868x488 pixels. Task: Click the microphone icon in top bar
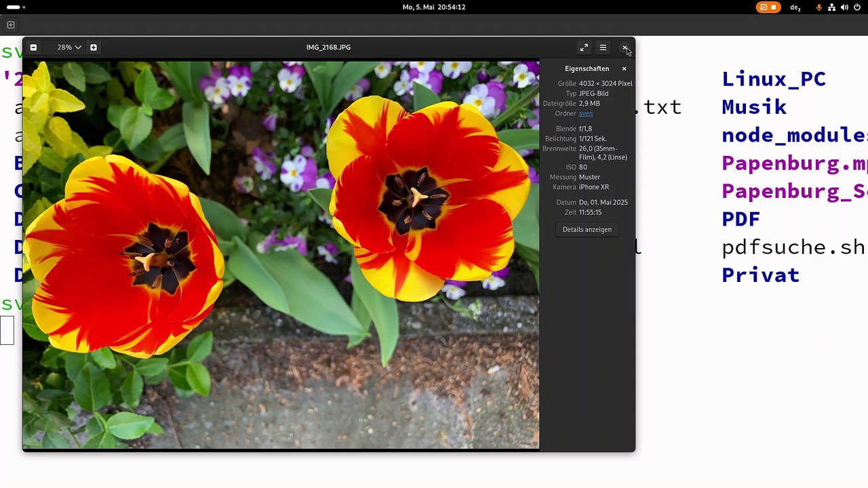[819, 7]
